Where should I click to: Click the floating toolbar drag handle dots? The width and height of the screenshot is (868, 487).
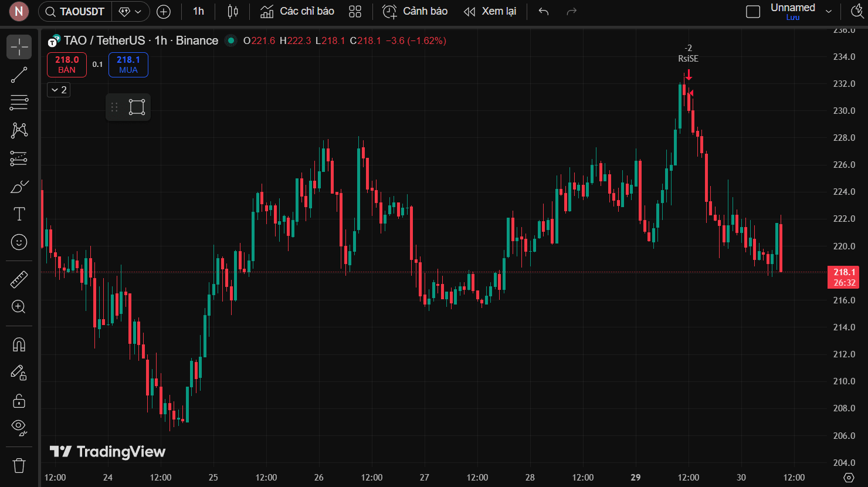tap(114, 107)
